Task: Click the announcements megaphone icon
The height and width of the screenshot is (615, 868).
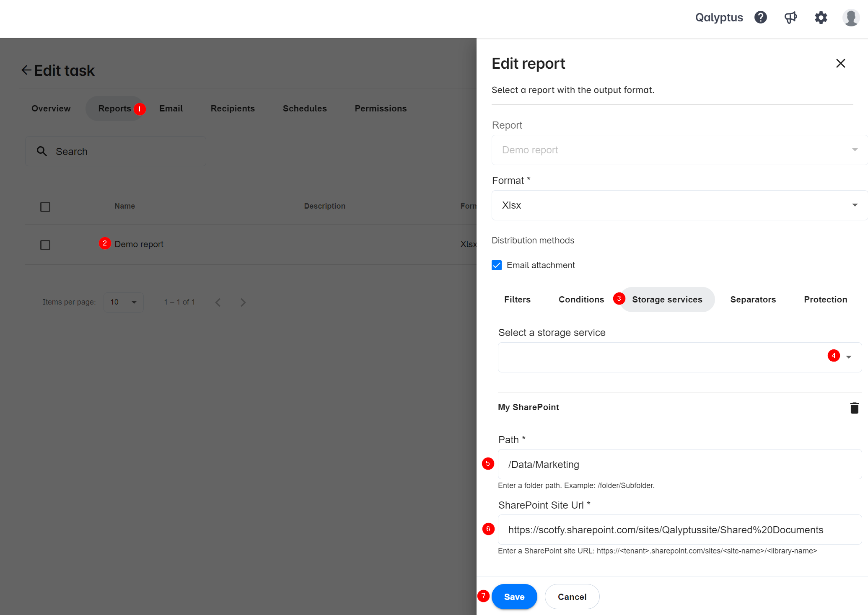Action: pos(791,18)
